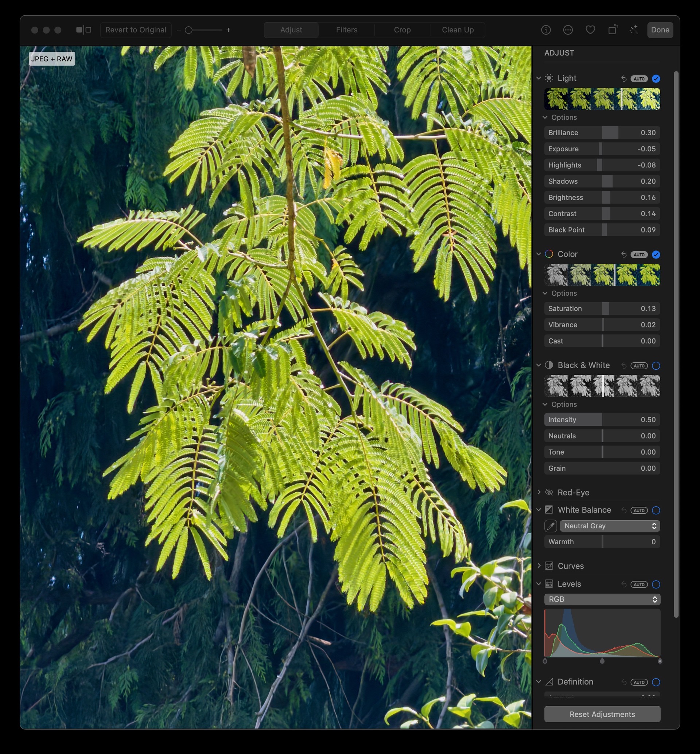Enable the Levels adjustment circle

click(x=656, y=584)
